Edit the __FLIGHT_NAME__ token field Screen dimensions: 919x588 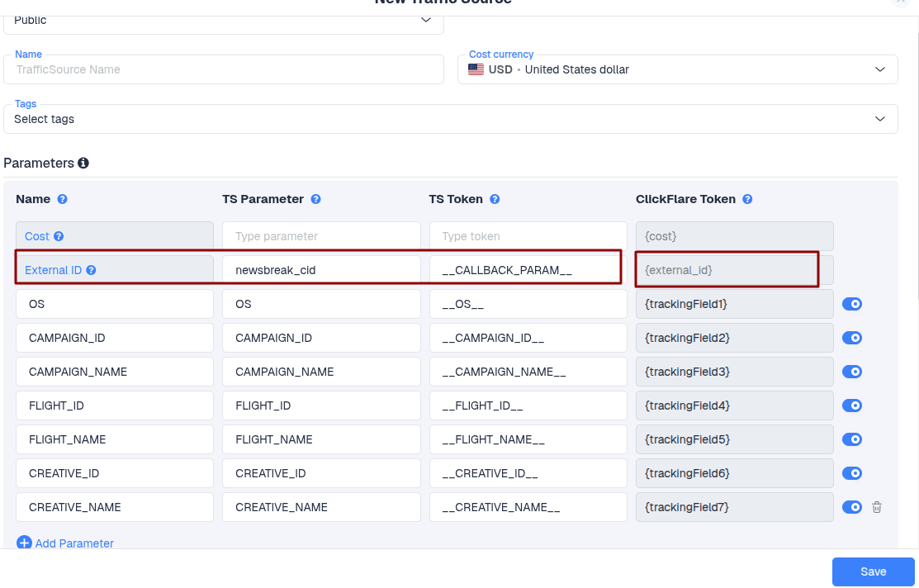coord(528,439)
